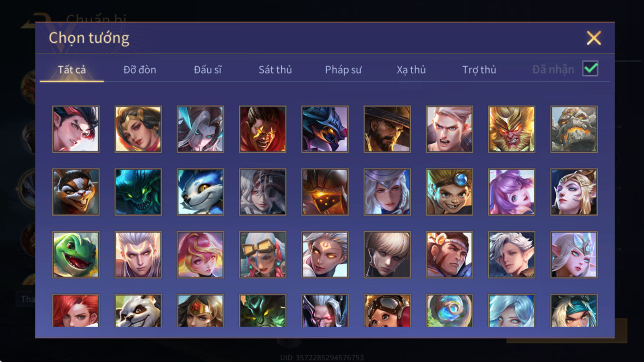Show the Pháp sư hero list
The image size is (644, 362).
[x=343, y=70]
